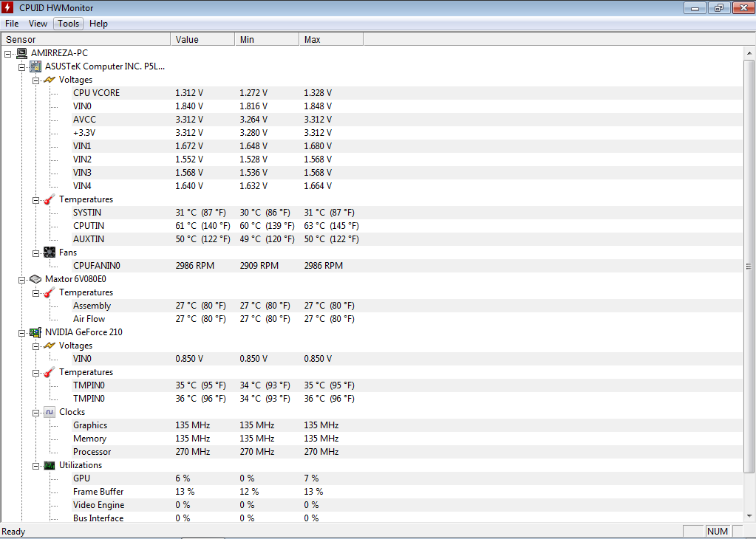Click the ASUSTeK motherboard icon
Viewport: 756px width, 539px height.
click(35, 66)
